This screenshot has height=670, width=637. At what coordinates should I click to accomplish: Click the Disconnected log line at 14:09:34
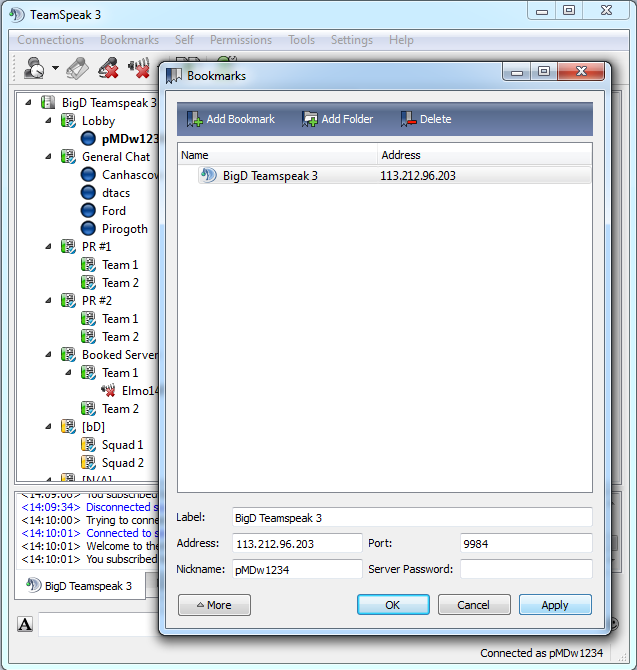pos(90,507)
